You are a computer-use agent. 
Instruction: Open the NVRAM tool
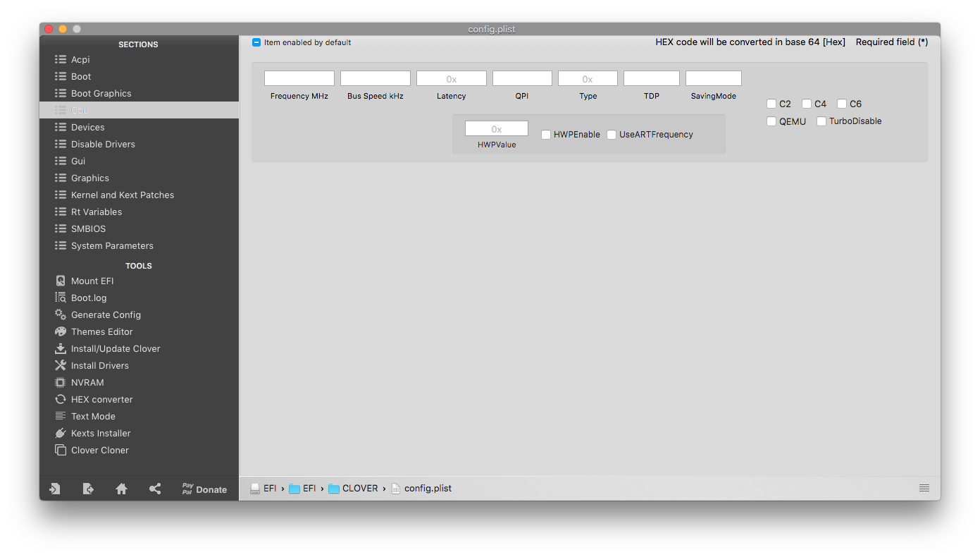[139, 382]
